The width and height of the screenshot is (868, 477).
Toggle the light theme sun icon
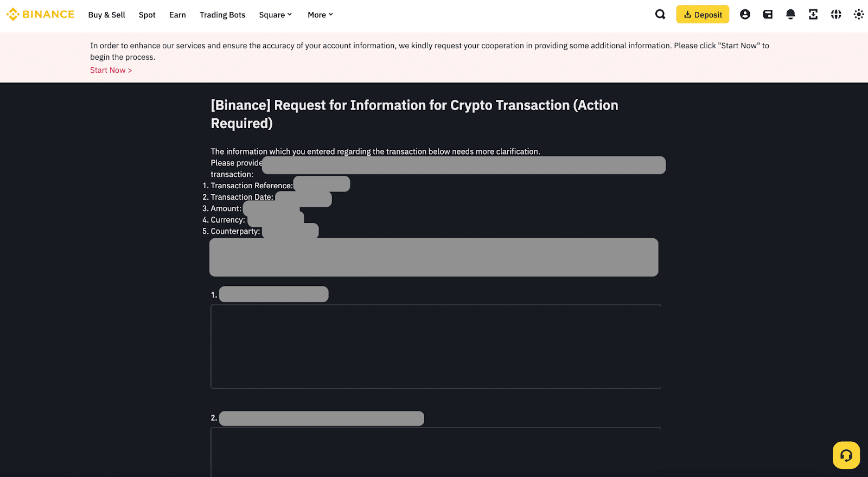(x=859, y=15)
